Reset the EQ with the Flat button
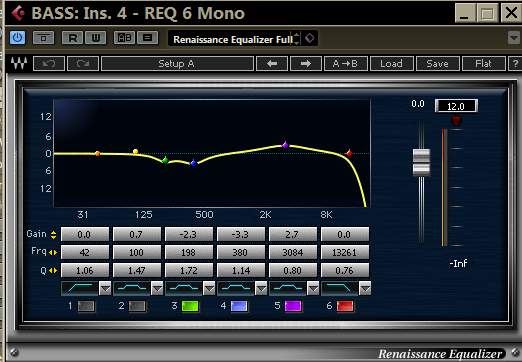 pos(484,63)
